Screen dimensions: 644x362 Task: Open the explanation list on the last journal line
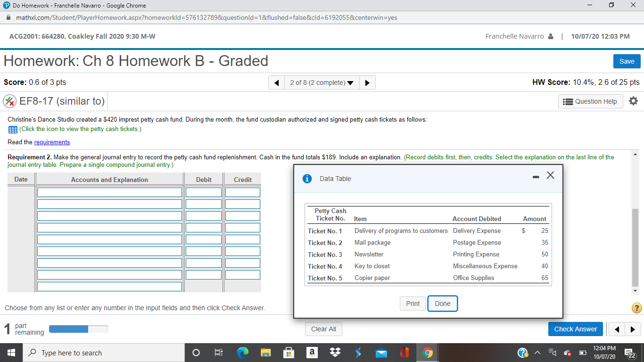tap(109, 285)
